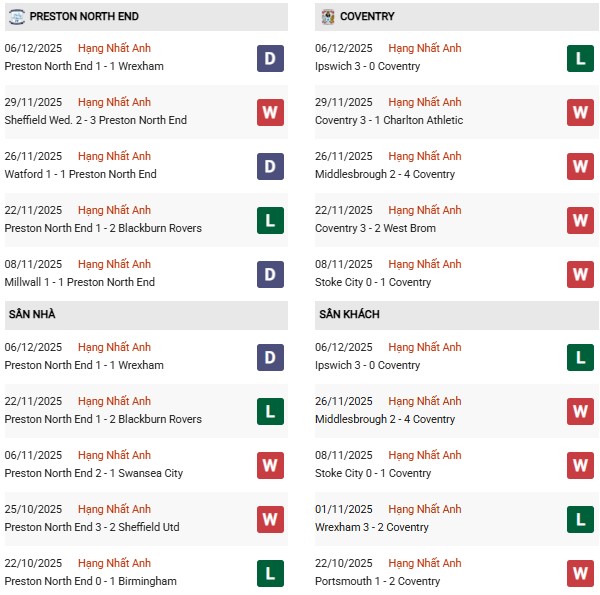Click the Coventry club crest icon
The height and width of the screenshot is (595, 600).
328,16
